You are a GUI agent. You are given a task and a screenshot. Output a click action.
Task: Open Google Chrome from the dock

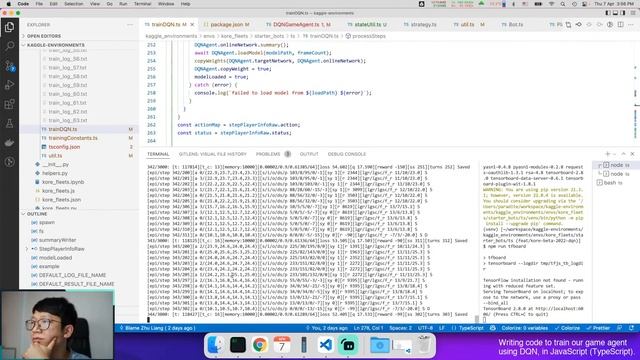click(x=260, y=345)
